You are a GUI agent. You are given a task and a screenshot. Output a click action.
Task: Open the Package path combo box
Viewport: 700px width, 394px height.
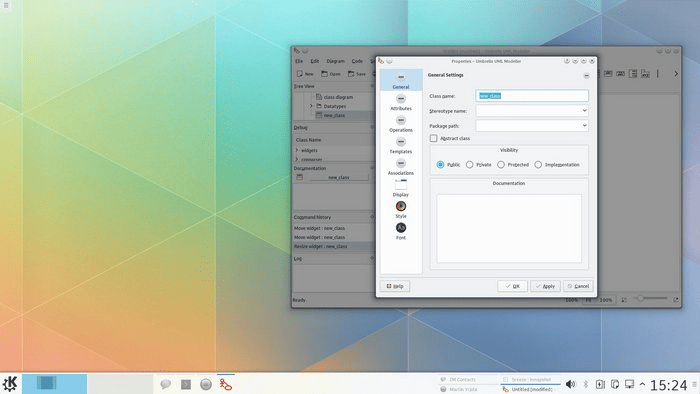pyautogui.click(x=532, y=126)
